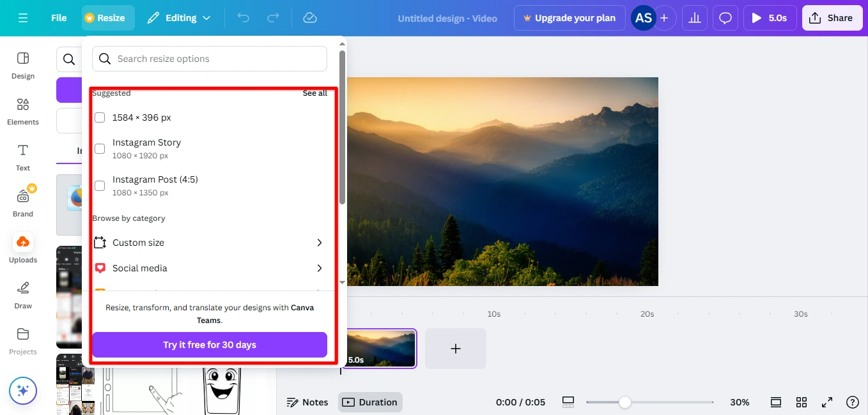This screenshot has height=415, width=868.
Task: Redo the last action
Action: pos(273,18)
